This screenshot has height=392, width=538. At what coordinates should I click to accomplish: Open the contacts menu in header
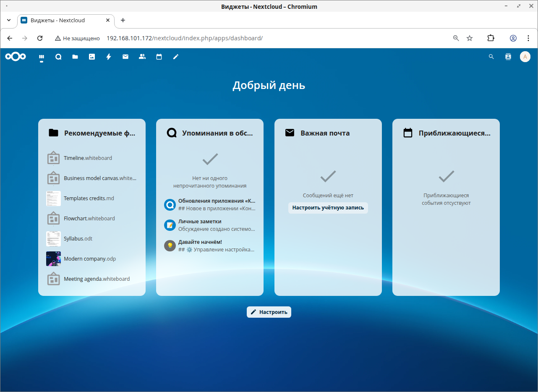coord(508,57)
